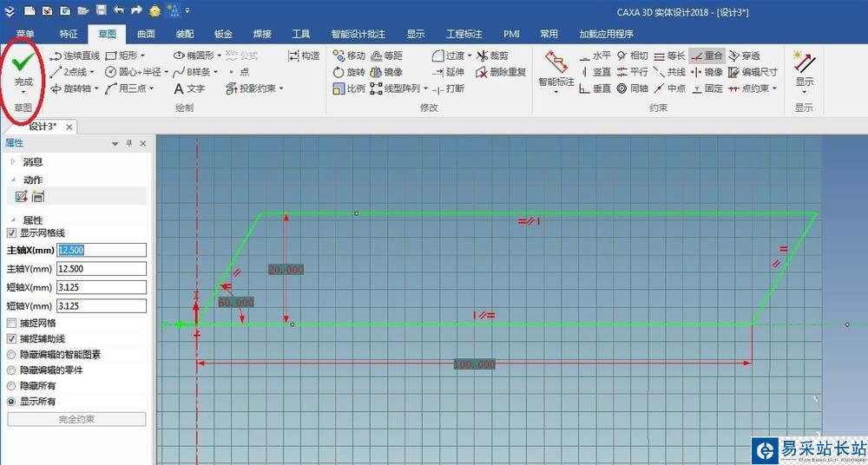Click the 短轴Y(mm) input field
This screenshot has height=465, width=868.
102,306
